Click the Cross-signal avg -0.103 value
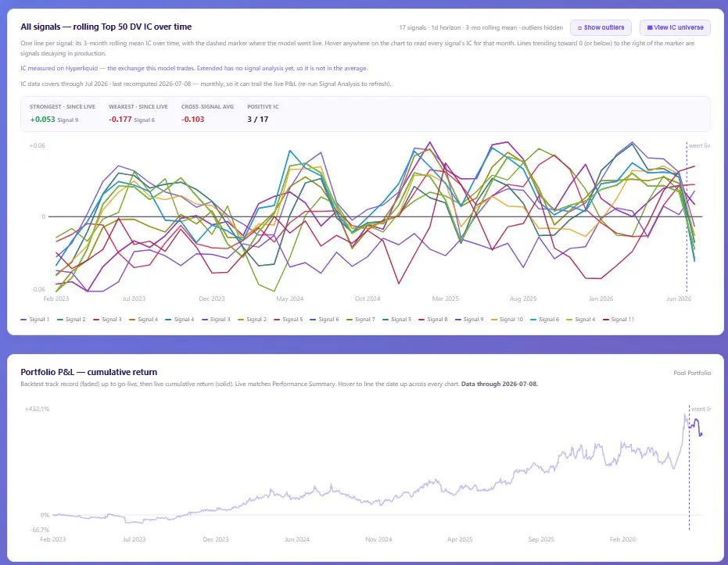 [x=192, y=120]
